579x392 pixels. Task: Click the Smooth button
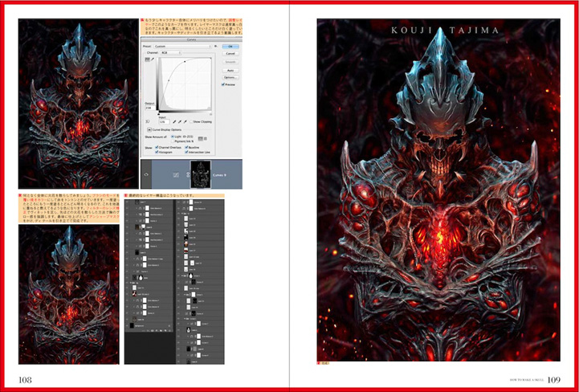[230, 62]
